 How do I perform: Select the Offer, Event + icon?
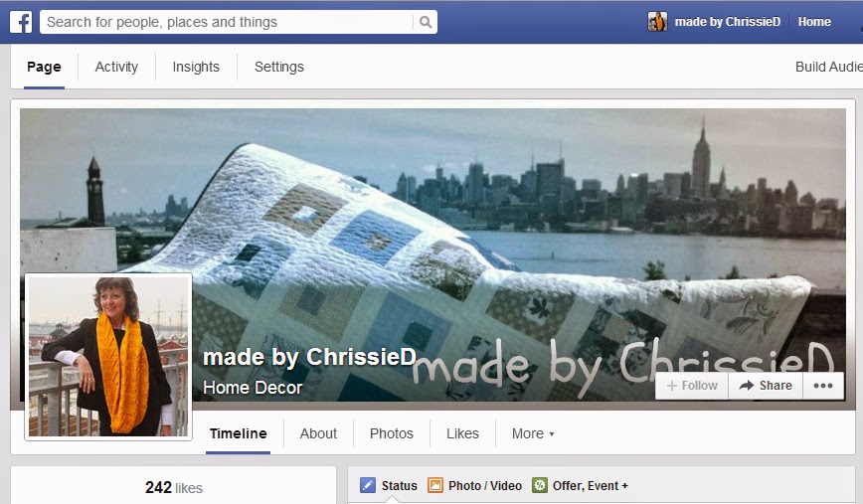point(539,485)
